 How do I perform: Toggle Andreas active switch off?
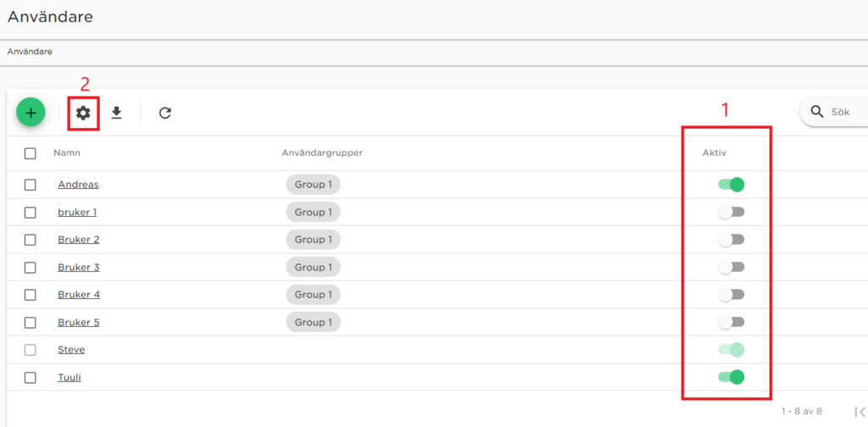tap(731, 185)
